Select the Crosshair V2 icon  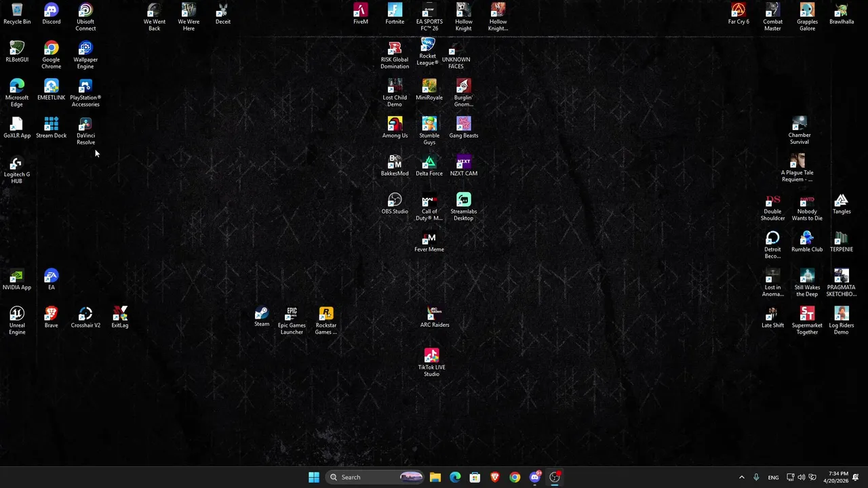point(85,317)
